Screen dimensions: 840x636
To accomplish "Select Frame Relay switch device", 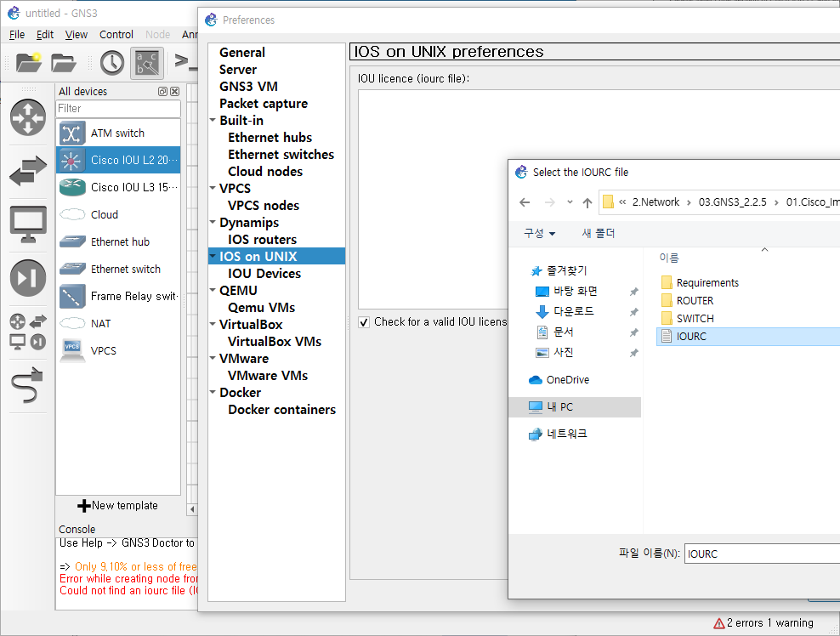I will click(118, 296).
